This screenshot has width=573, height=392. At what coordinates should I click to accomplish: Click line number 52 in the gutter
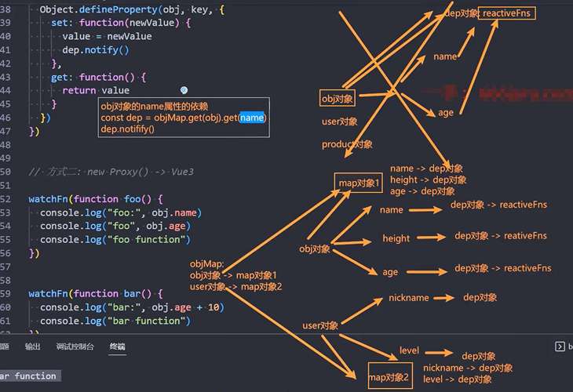[x=6, y=199]
